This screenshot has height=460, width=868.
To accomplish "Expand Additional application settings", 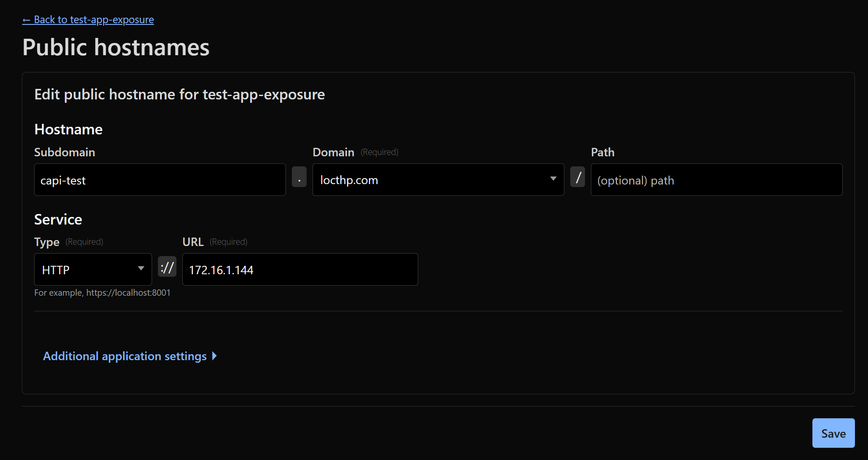I will click(x=125, y=356).
